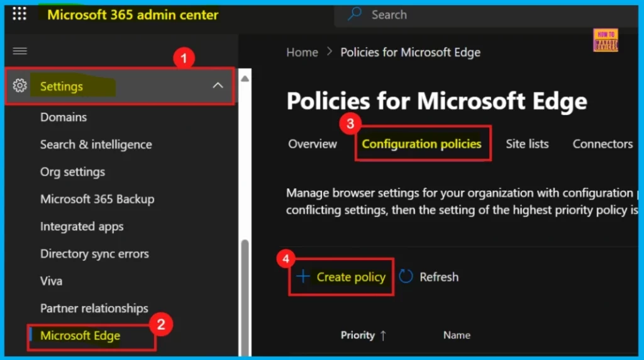Open Integrated apps
Screen dimensions: 644x360
pyautogui.click(x=82, y=227)
